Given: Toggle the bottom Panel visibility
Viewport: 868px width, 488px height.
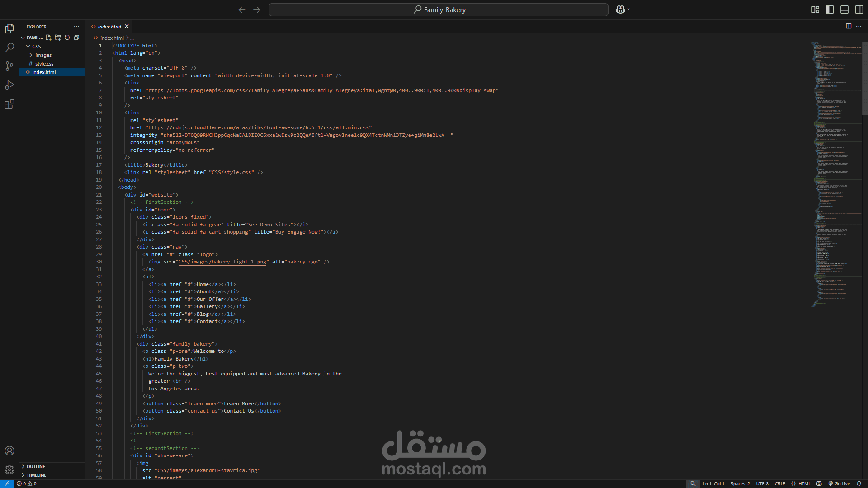Looking at the screenshot, I should pos(844,9).
